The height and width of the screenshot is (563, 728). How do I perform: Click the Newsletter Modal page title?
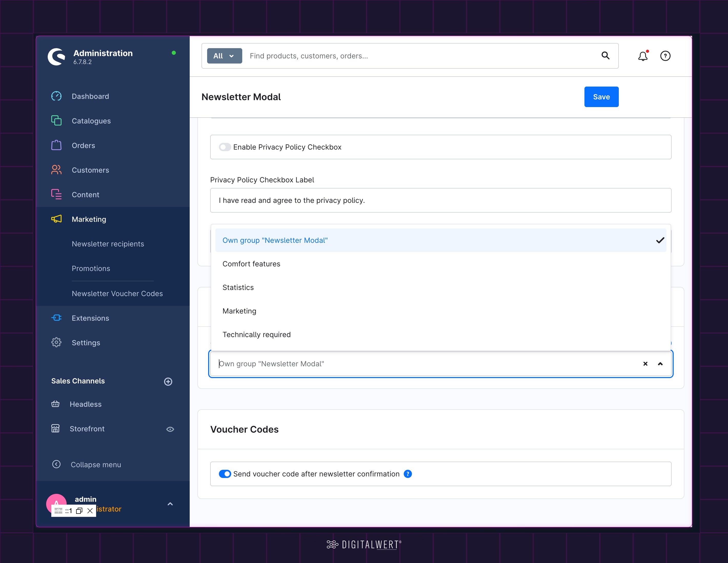click(241, 97)
